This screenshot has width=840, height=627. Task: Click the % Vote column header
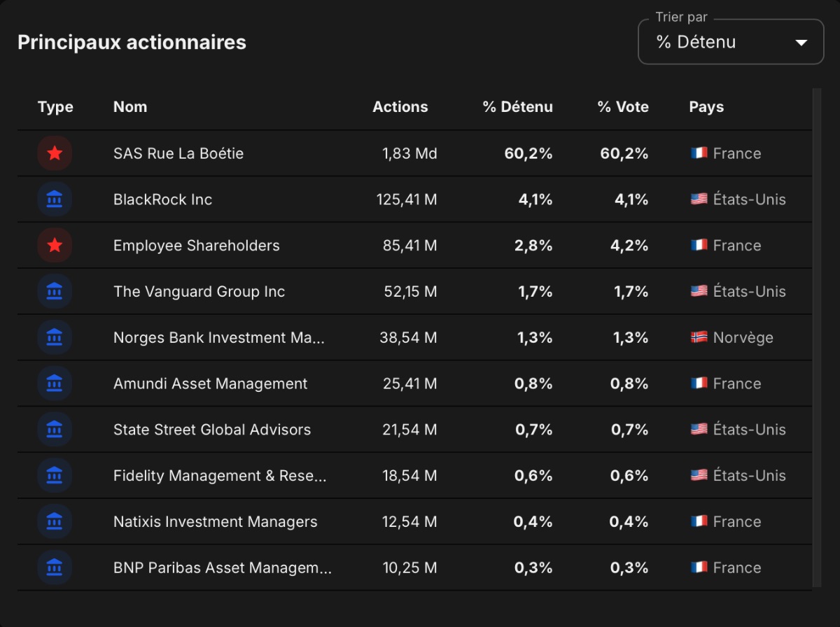623,107
